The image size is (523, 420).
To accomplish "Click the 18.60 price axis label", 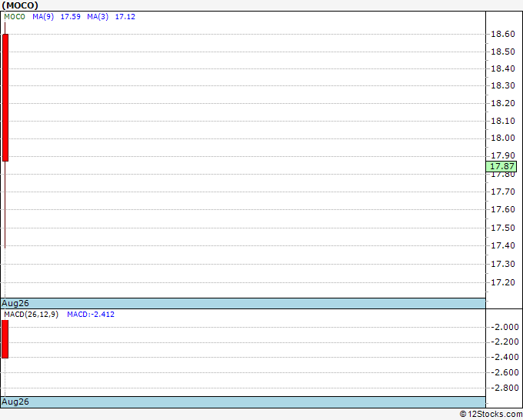I will (503, 34).
